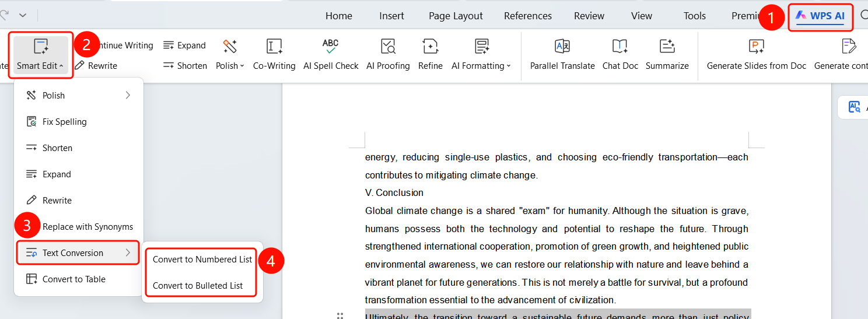868x319 pixels.
Task: Click the Rewrite tool in the ribbon
Action: (x=96, y=66)
